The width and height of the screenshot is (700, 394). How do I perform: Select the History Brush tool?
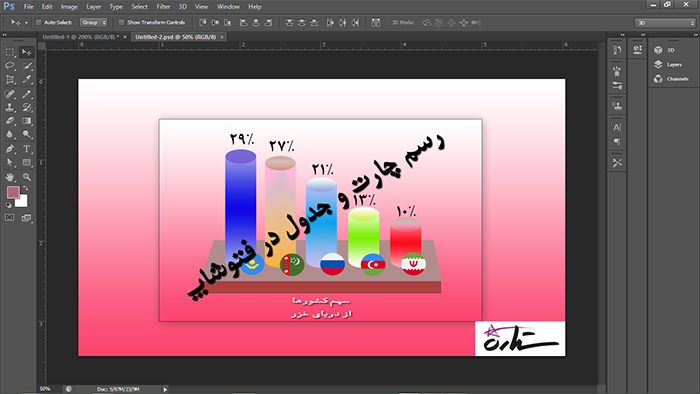click(x=26, y=107)
